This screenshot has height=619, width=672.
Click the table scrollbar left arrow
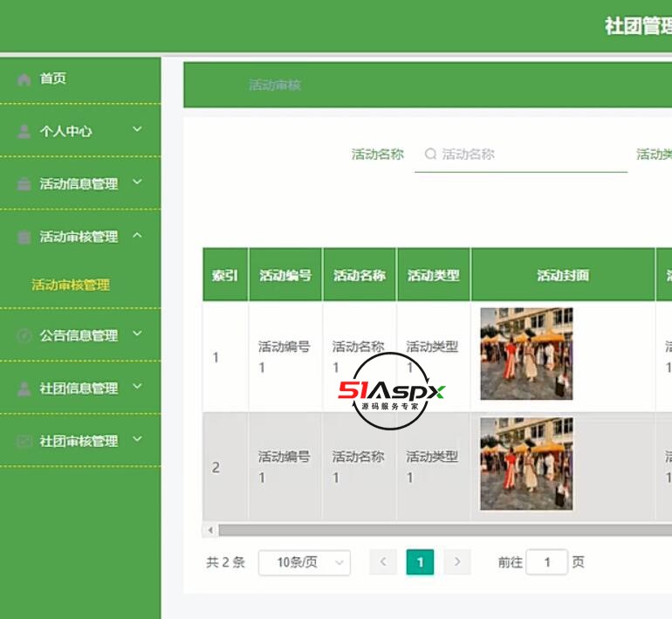point(210,530)
